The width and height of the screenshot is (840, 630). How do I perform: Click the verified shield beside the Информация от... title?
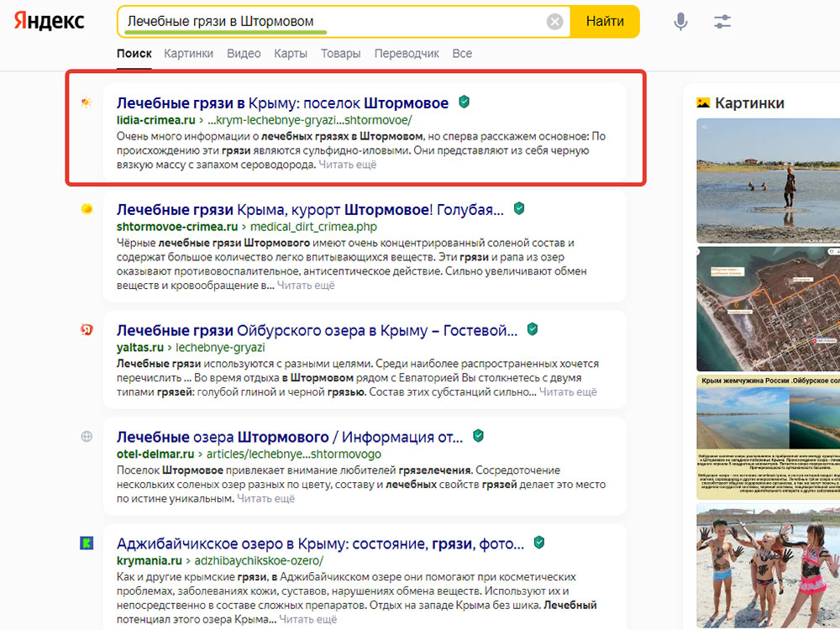(x=479, y=435)
